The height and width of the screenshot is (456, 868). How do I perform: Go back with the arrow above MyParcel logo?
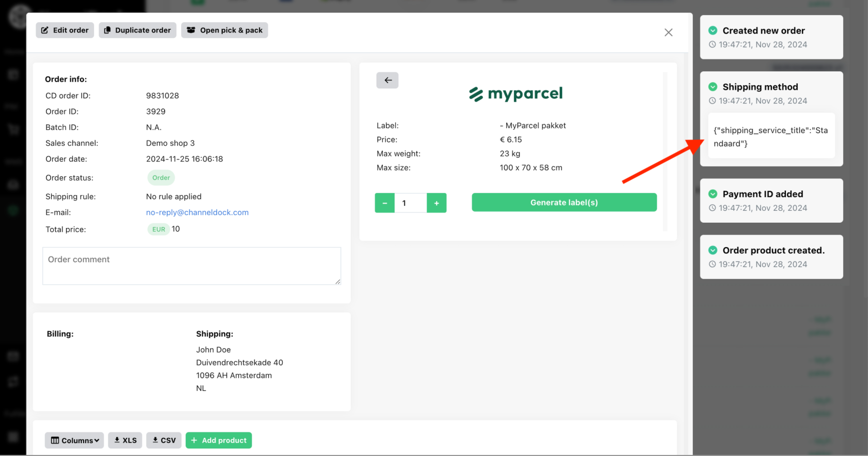pyautogui.click(x=388, y=80)
